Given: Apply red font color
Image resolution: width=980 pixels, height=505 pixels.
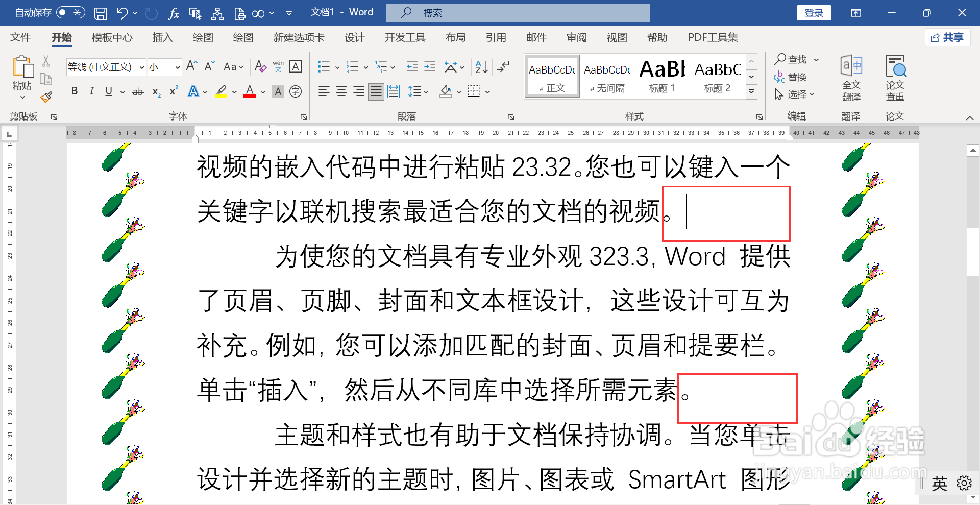Looking at the screenshot, I should click(x=250, y=91).
